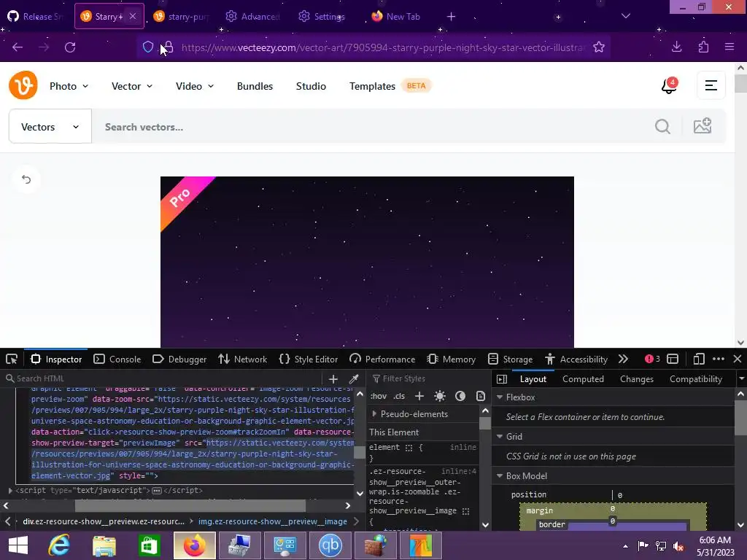Open the Studio link
Viewport: 747px width, 560px height.
(311, 86)
